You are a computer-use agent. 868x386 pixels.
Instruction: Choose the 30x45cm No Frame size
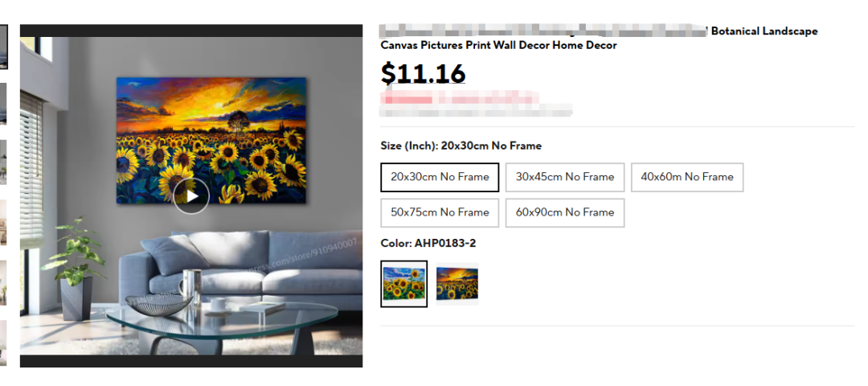pyautogui.click(x=565, y=177)
